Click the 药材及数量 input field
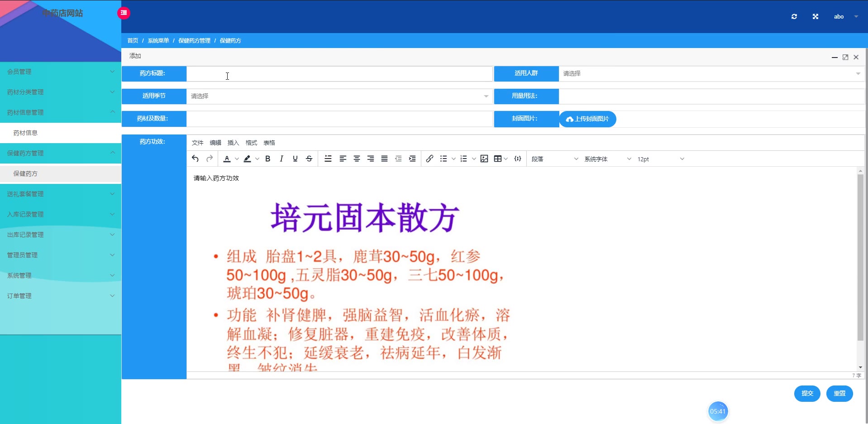The image size is (868, 424). click(339, 119)
